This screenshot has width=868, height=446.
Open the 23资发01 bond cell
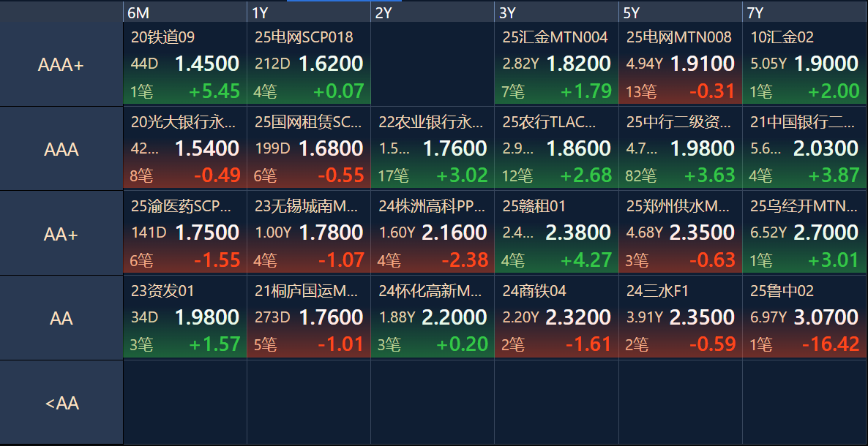pos(185,317)
